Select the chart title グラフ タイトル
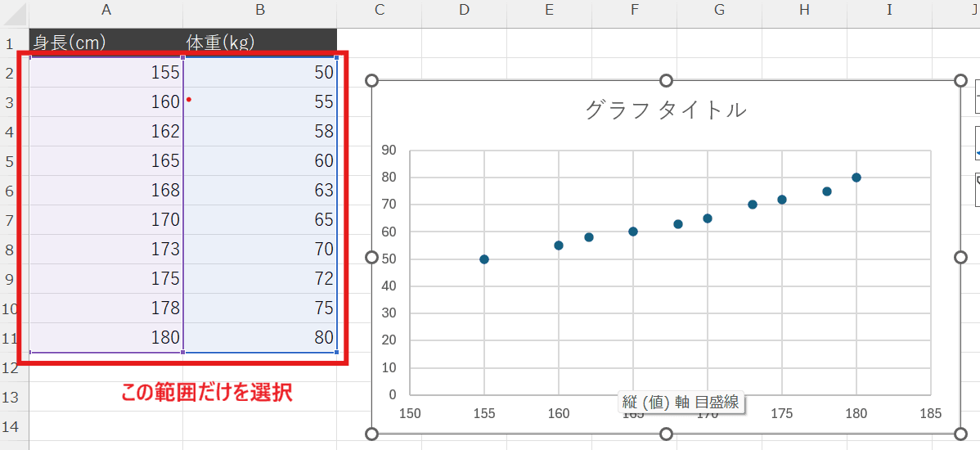The width and height of the screenshot is (980, 450). click(666, 110)
